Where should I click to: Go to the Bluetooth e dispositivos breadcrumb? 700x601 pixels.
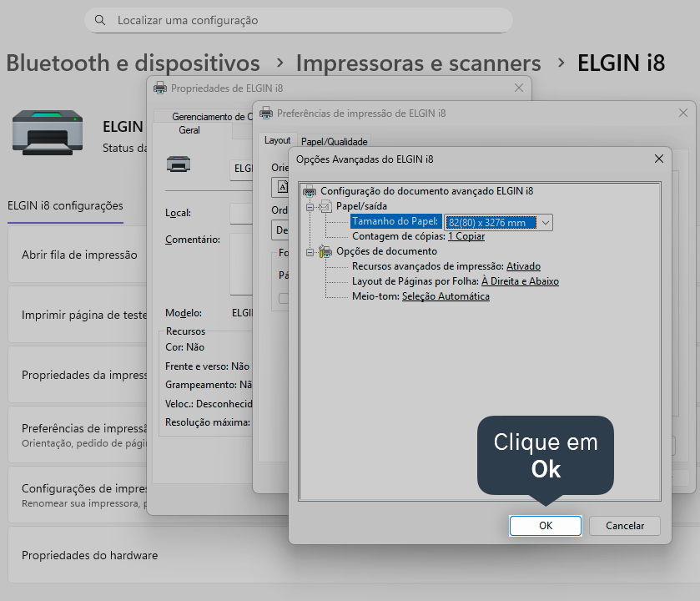pos(133,63)
